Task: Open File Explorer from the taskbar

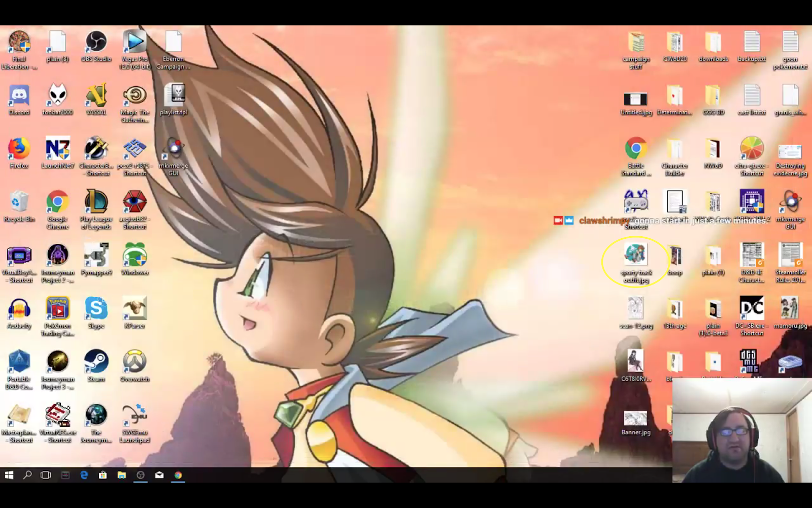Action: coord(122,475)
